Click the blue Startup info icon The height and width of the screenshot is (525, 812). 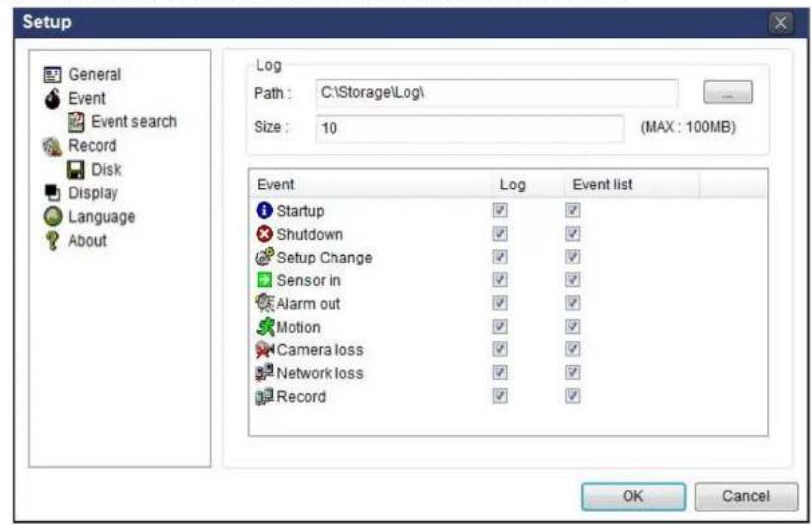(264, 210)
